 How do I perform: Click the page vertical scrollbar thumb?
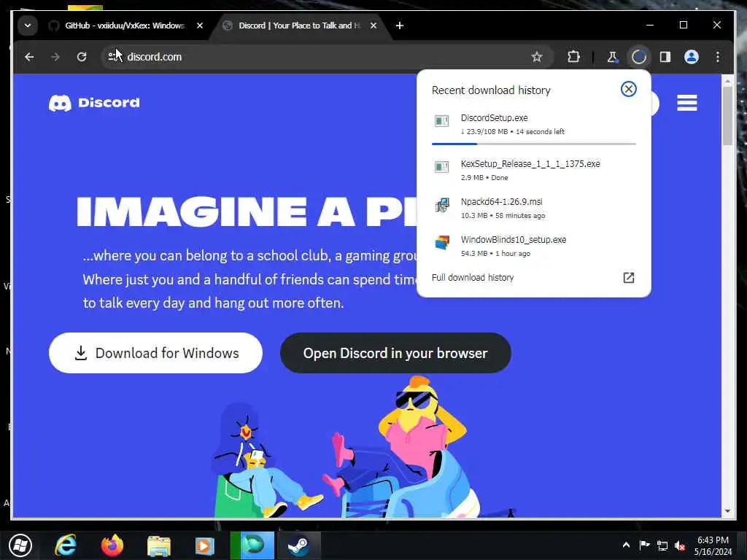pos(727,116)
